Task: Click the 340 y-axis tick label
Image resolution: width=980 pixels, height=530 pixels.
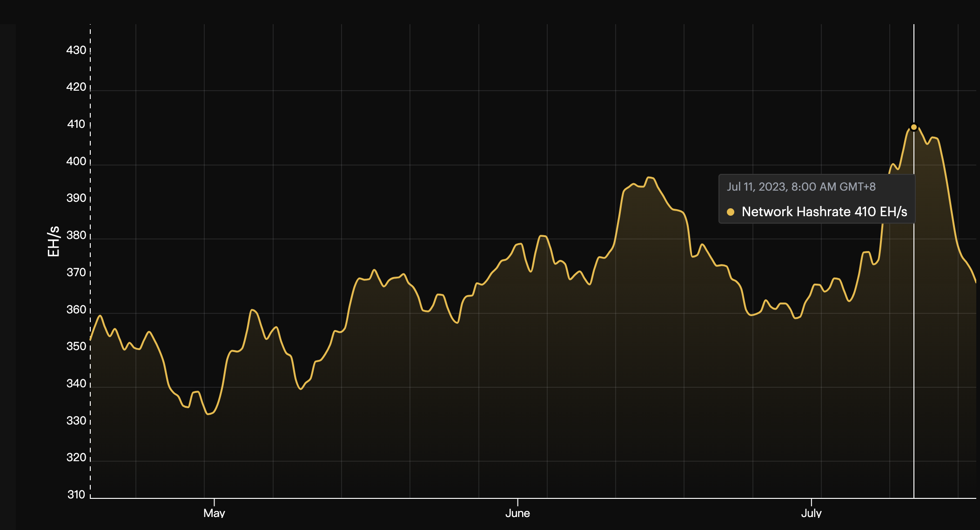Action: point(76,384)
